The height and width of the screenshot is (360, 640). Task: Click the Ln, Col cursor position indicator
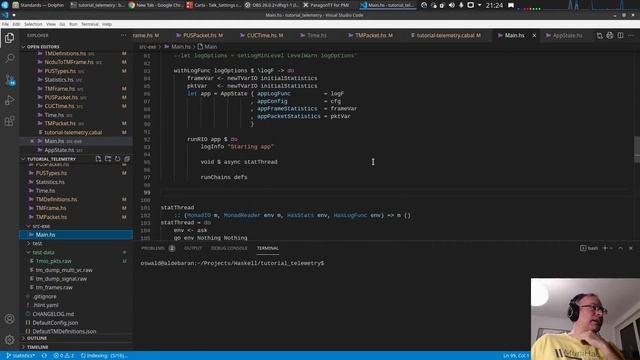516,356
